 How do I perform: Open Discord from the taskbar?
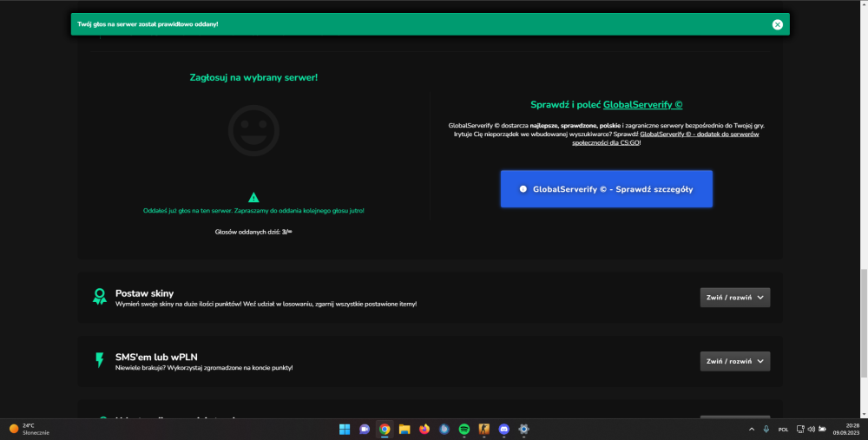[x=503, y=430]
